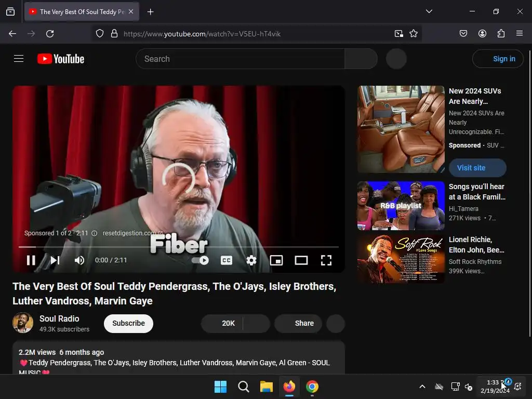Screen dimensions: 532x399
Task: Open Firefox View recent browsing icon
Action: (10, 12)
